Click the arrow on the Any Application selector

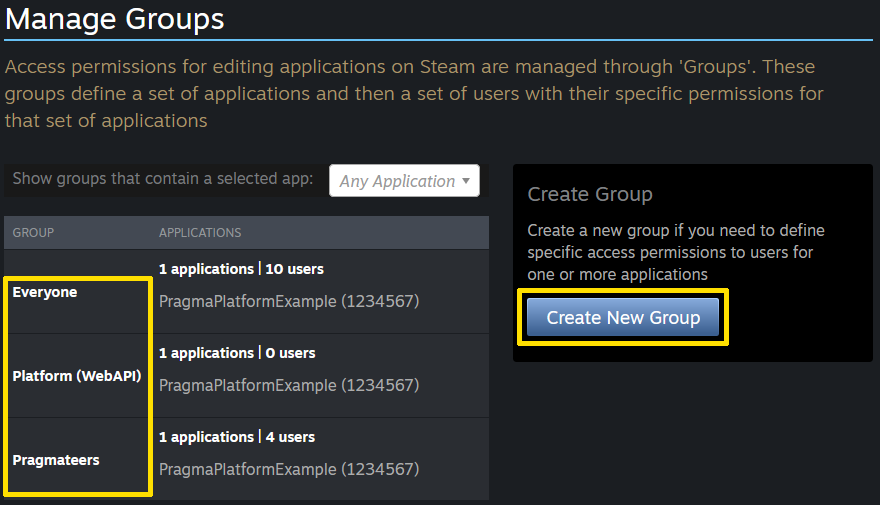tap(465, 181)
